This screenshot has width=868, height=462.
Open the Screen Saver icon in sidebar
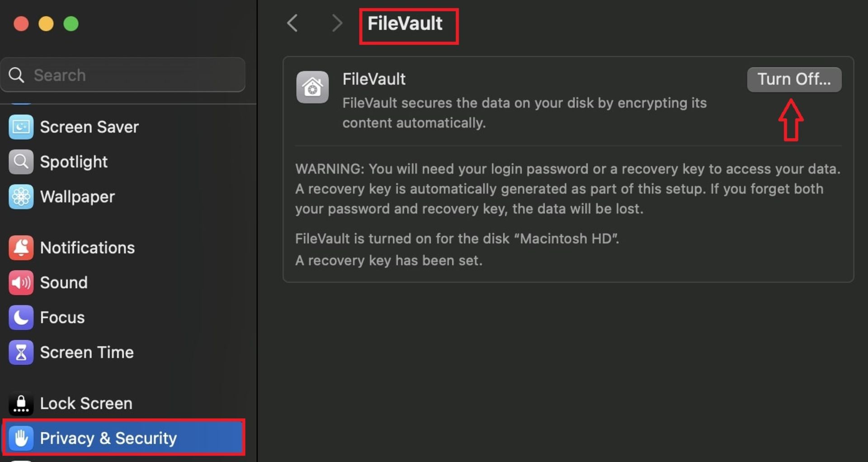pos(21,127)
